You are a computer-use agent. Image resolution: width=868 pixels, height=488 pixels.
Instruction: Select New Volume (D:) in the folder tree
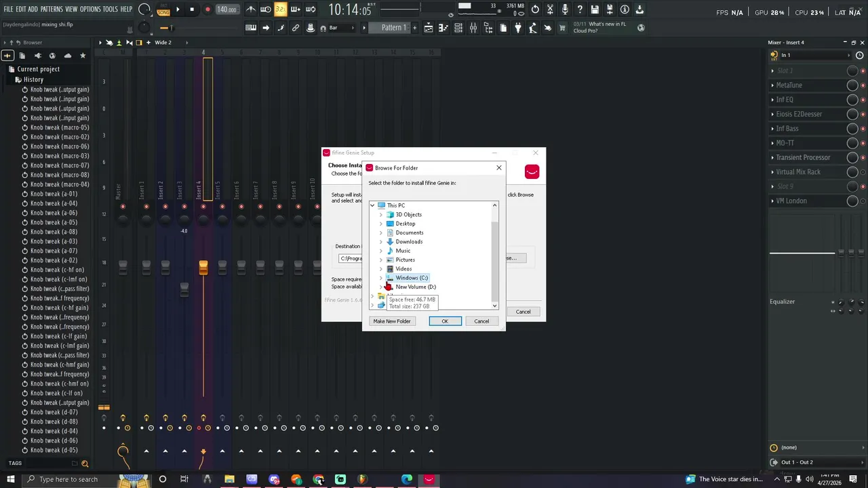click(416, 287)
